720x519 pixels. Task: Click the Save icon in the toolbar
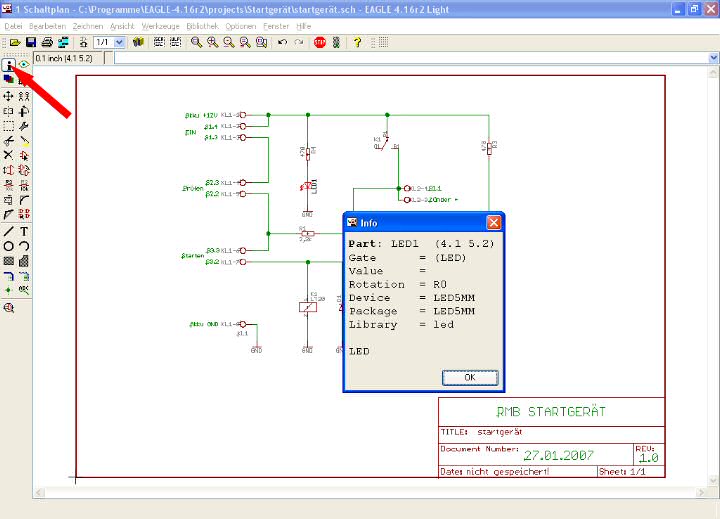31,43
